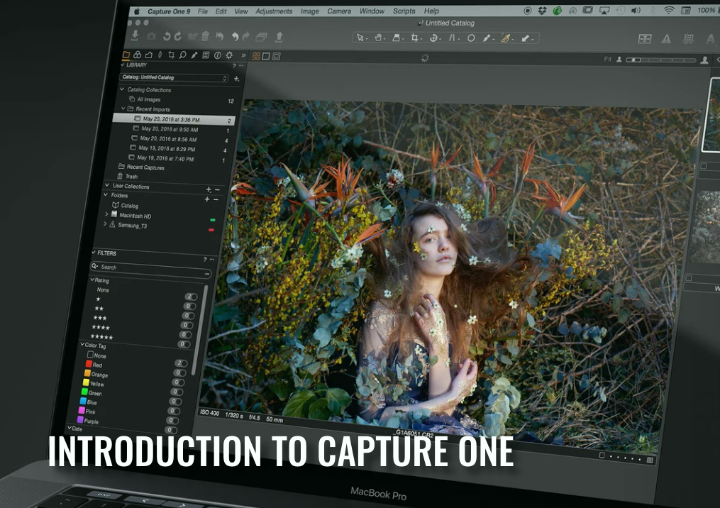This screenshot has height=508, width=720.
Task: Click the Import images toolbar icon
Action: (x=135, y=35)
